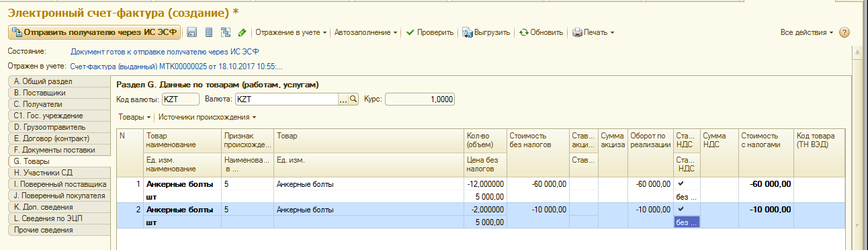Click the document list icon in toolbar
This screenshot has height=250, width=868.
coord(208,32)
